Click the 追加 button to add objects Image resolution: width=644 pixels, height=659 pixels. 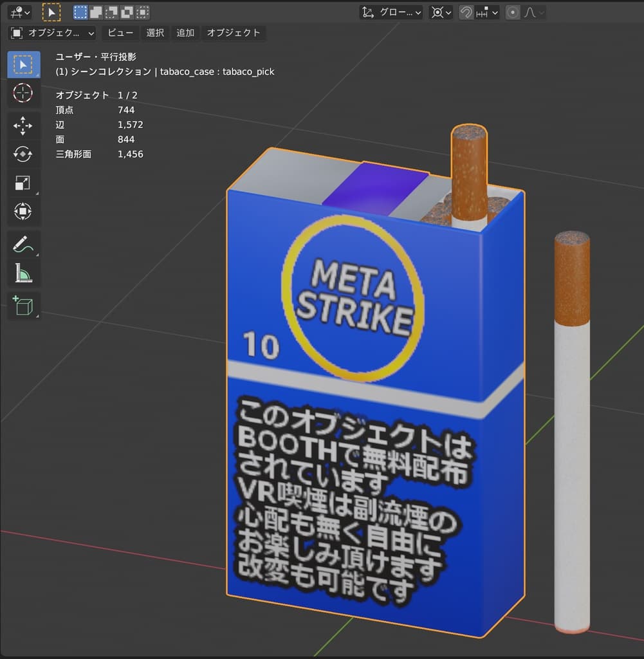(185, 33)
